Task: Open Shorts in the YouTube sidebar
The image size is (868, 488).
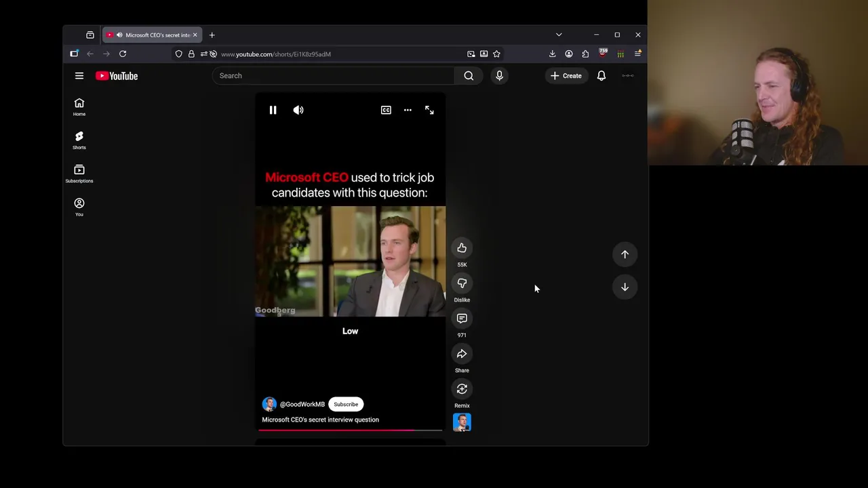Action: point(79,140)
